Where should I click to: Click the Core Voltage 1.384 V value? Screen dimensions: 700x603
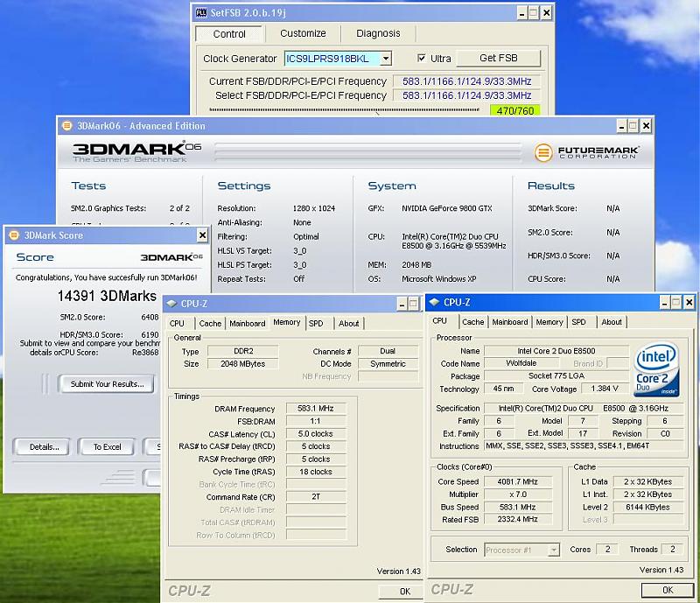click(x=605, y=389)
